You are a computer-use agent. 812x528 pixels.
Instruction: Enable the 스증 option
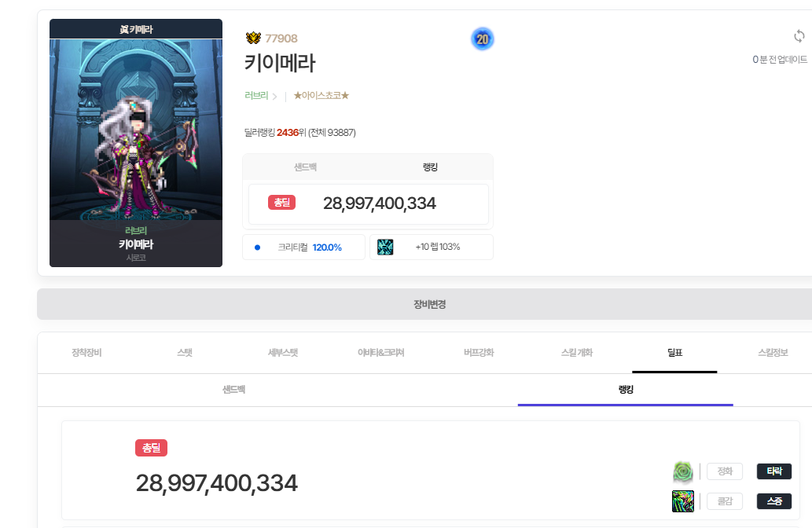click(x=773, y=501)
